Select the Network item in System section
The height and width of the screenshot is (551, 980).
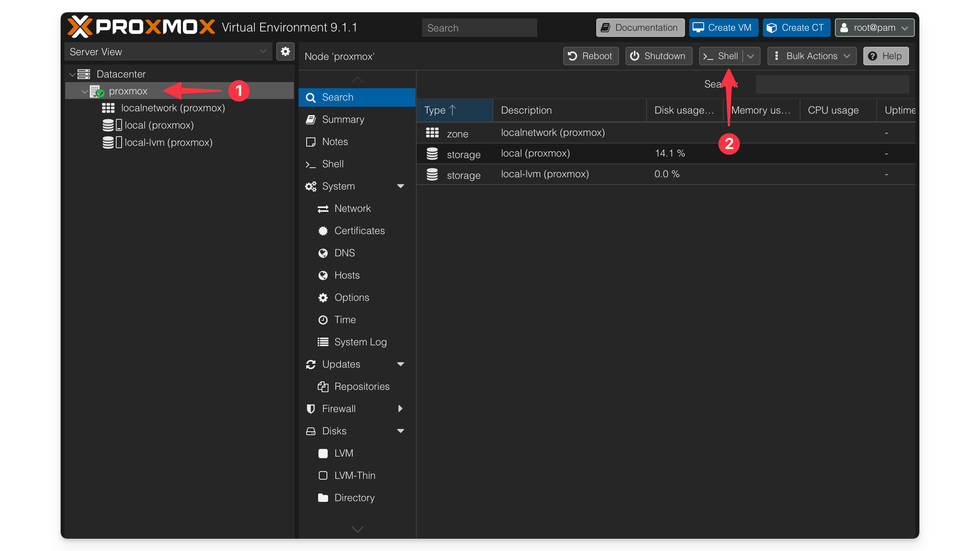[x=353, y=208]
